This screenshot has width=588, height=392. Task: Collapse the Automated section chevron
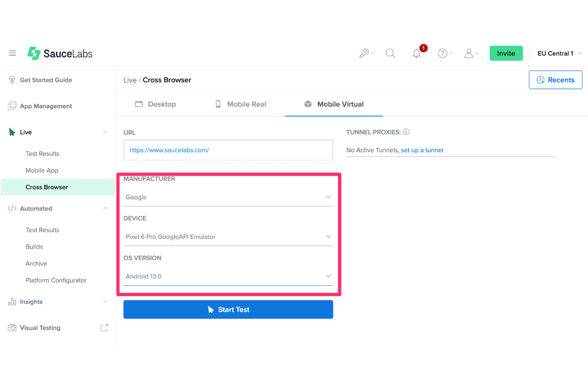[x=105, y=209]
